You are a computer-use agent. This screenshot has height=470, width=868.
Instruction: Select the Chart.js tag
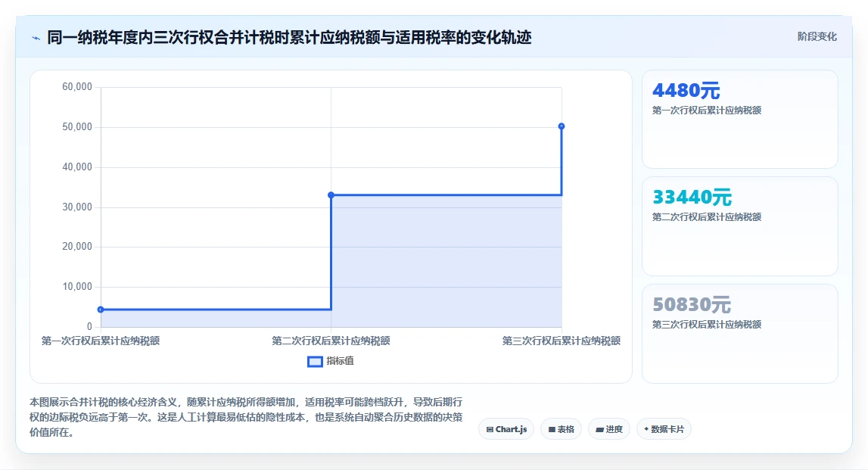coord(506,429)
